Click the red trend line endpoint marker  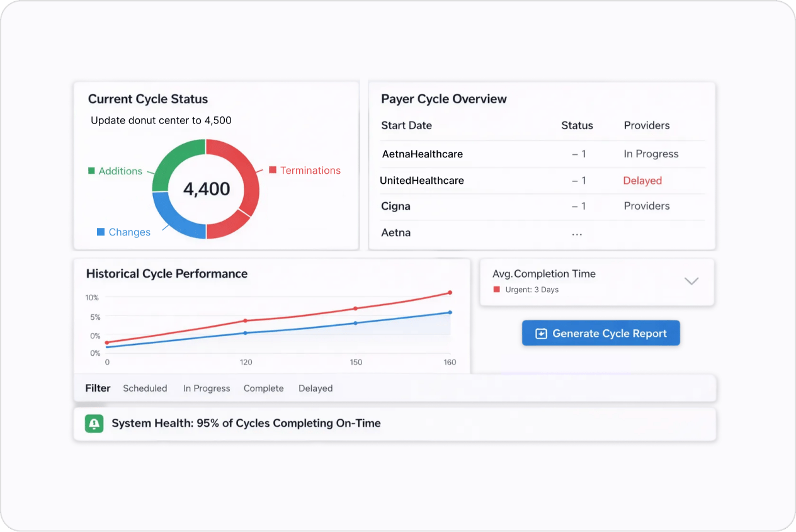click(450, 292)
